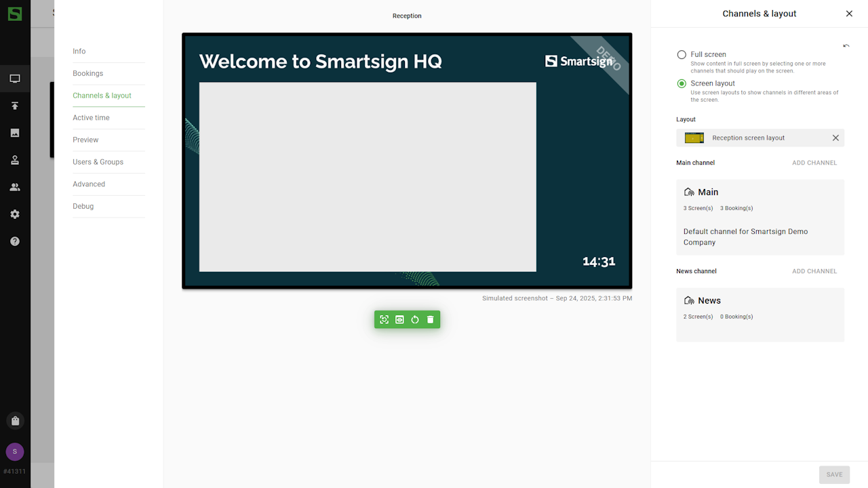
Task: Click ADD CHANNEL for Main channel
Action: 814,163
